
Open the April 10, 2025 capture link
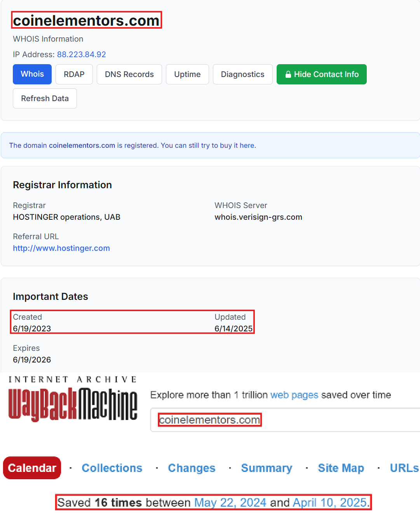[x=330, y=502]
